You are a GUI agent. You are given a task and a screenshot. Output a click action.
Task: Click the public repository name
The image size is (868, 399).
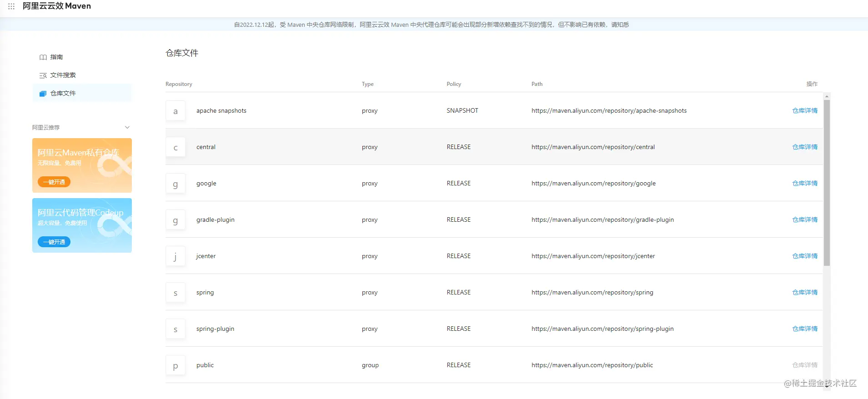coord(205,365)
